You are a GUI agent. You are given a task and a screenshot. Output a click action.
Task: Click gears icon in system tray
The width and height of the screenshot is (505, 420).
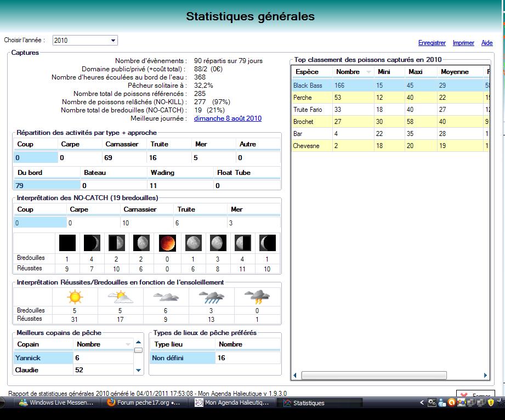pos(432,402)
